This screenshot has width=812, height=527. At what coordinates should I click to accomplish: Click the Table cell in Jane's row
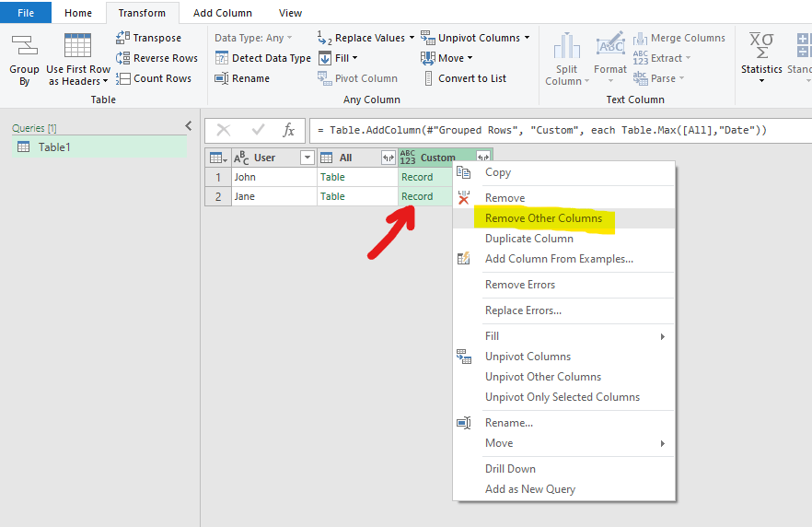pyautogui.click(x=357, y=196)
